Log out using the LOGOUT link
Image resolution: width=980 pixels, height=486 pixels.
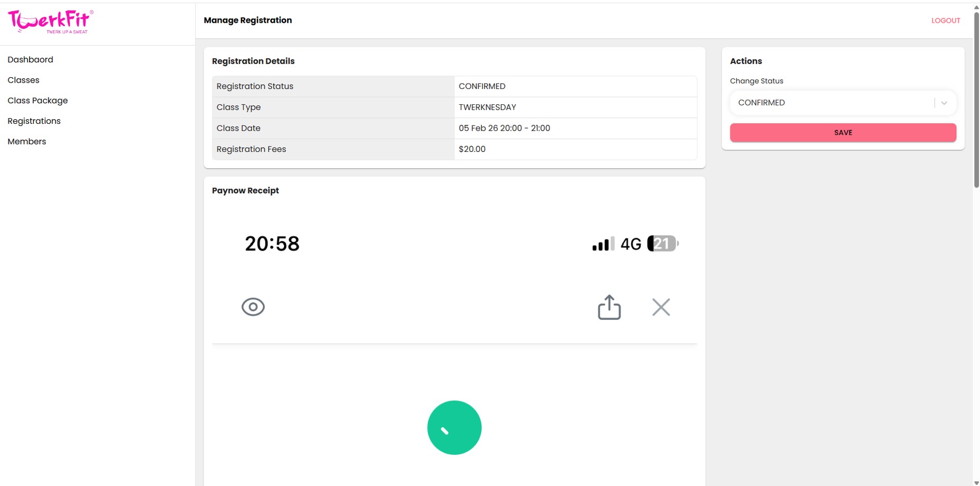[x=946, y=21]
